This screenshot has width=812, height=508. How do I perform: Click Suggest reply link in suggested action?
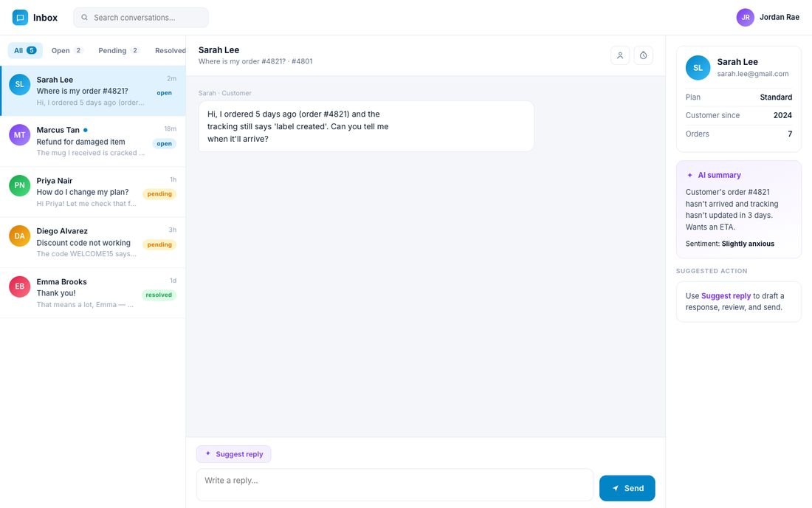pyautogui.click(x=726, y=295)
